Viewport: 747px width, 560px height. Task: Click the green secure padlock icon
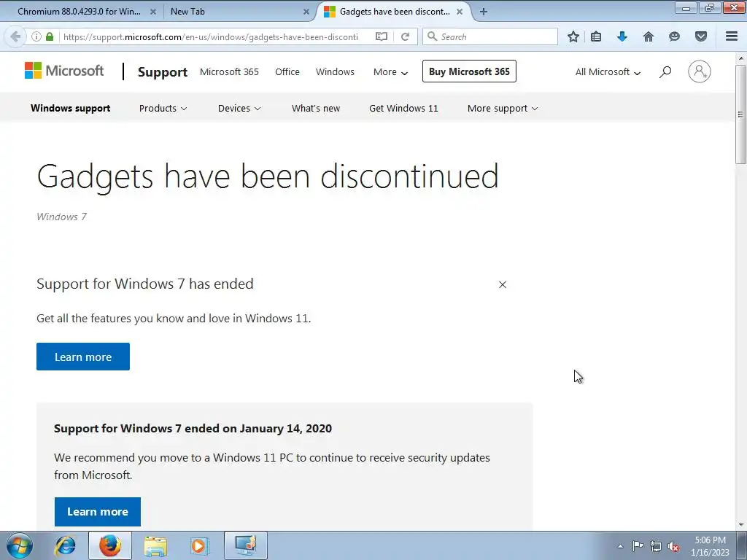50,36
